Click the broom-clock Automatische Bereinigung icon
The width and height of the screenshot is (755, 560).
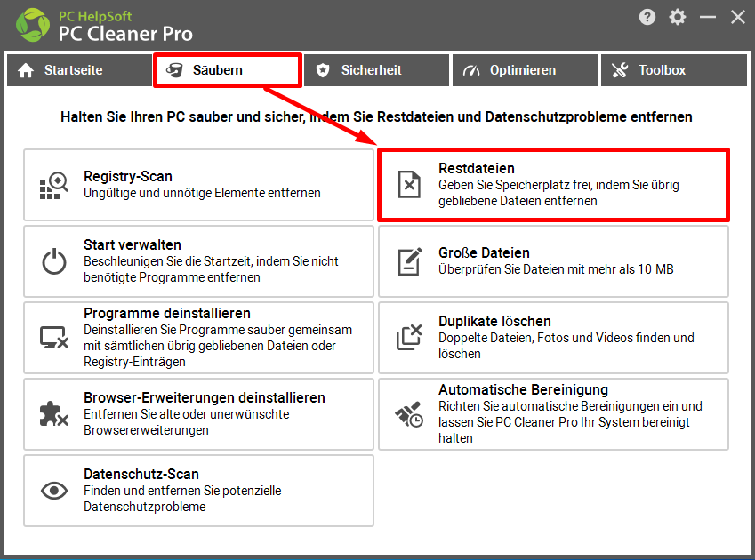click(x=409, y=414)
